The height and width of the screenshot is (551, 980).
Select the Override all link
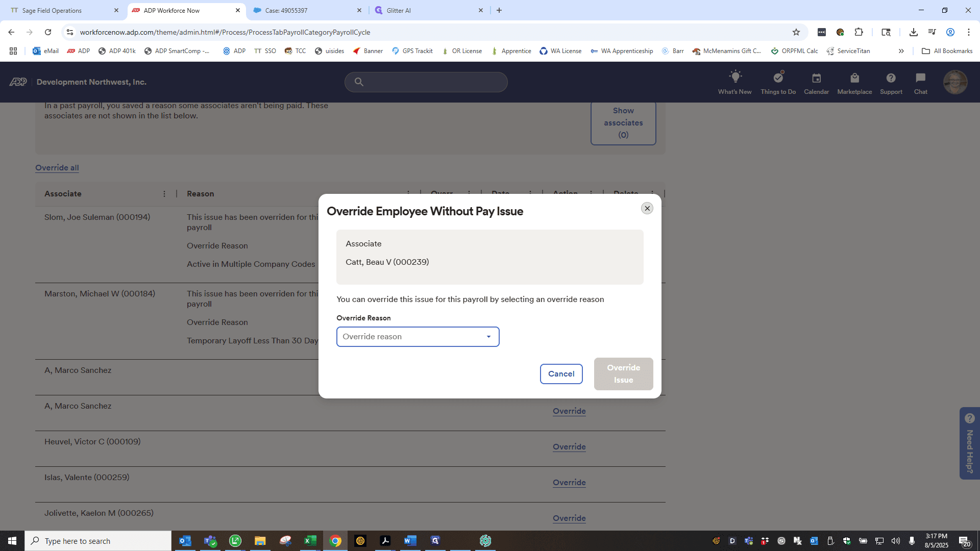[57, 168]
